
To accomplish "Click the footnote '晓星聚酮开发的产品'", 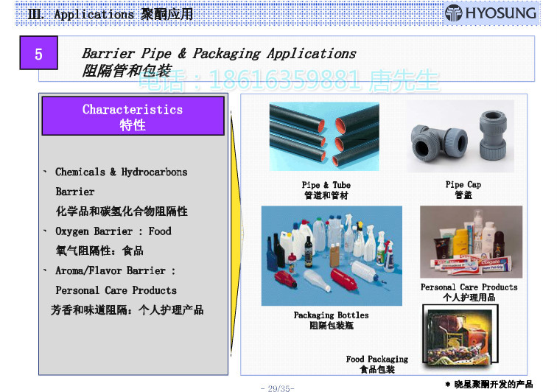I will (x=493, y=384).
